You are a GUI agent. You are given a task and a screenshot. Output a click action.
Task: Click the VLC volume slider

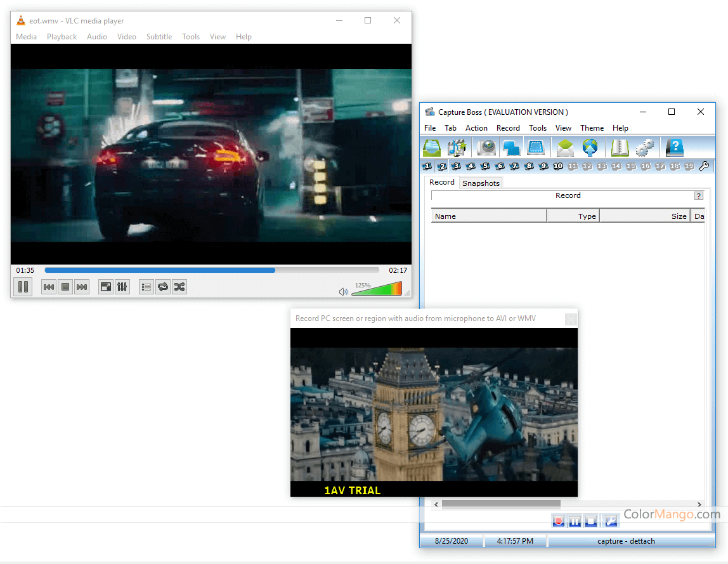(x=377, y=289)
